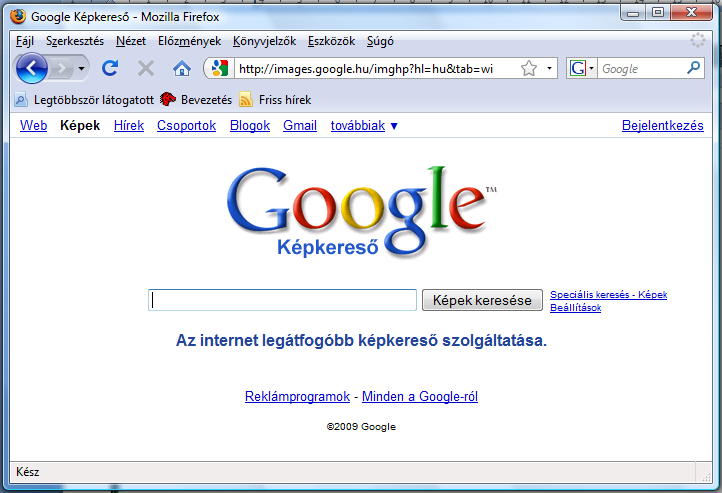This screenshot has height=493, width=722.
Task: Expand the továbbiak dropdown
Action: 364,125
